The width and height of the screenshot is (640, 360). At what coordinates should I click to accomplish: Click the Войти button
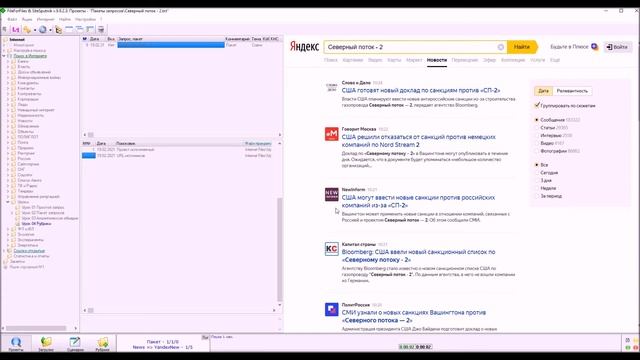tap(617, 47)
